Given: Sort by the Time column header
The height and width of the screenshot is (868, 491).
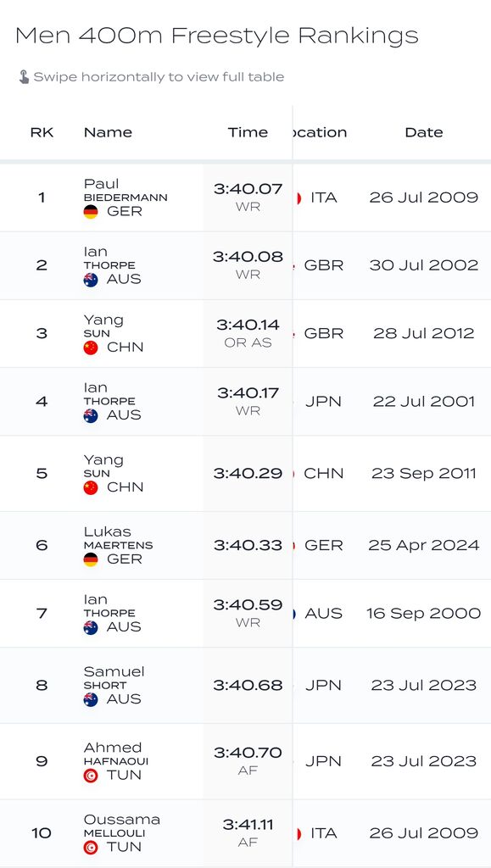Looking at the screenshot, I should coord(248,132).
